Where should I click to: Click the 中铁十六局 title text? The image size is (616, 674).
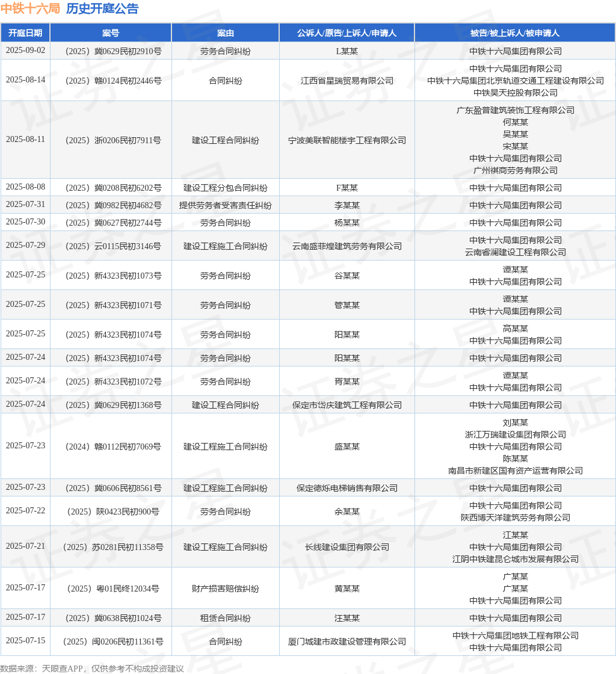tap(30, 8)
